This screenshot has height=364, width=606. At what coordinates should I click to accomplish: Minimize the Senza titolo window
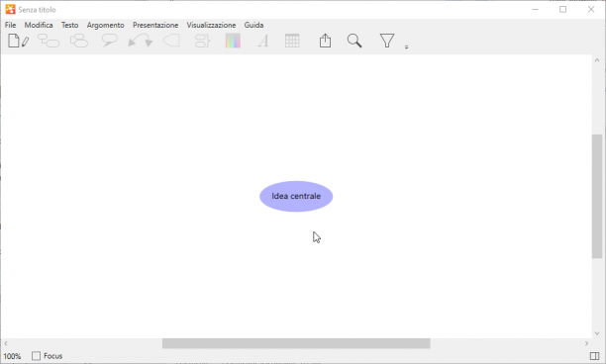click(536, 9)
